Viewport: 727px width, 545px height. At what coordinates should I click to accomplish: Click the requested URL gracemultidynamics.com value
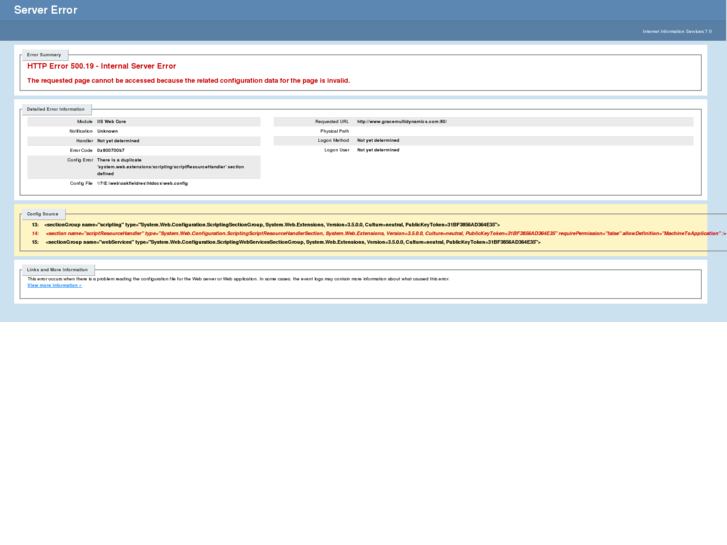pyautogui.click(x=402, y=122)
